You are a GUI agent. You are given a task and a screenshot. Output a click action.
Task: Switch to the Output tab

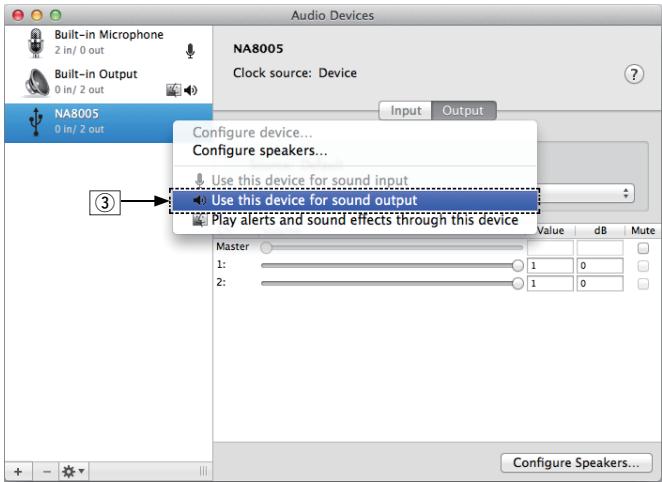tap(463, 111)
